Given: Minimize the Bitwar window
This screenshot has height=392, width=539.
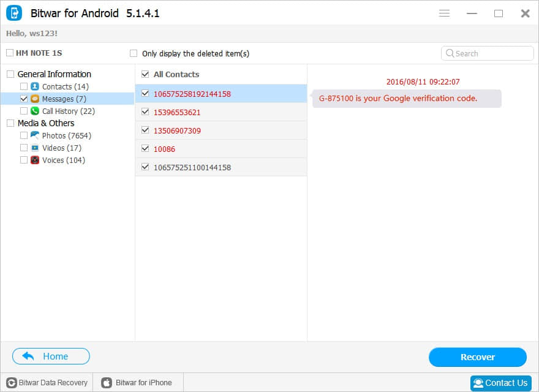Looking at the screenshot, I should tap(472, 13).
